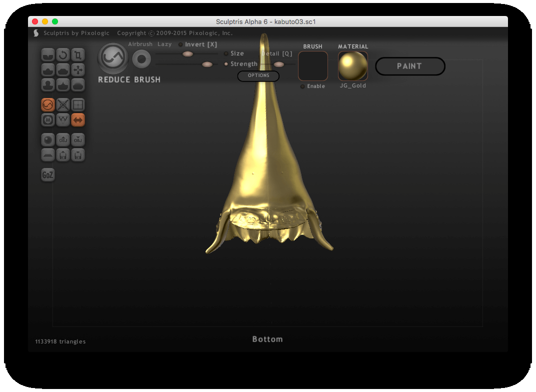
Task: Enable the brush alpha with Enable toggle
Action: [x=302, y=86]
